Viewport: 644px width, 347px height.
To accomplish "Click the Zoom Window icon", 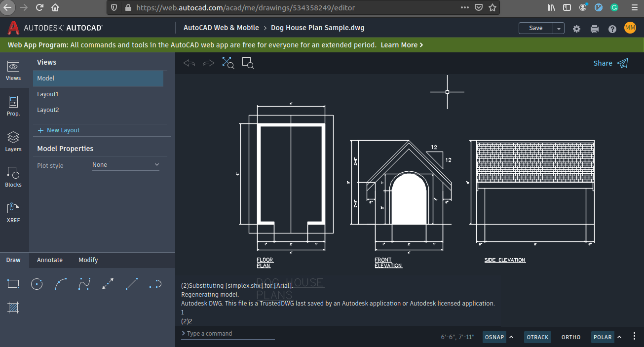I will coord(247,63).
